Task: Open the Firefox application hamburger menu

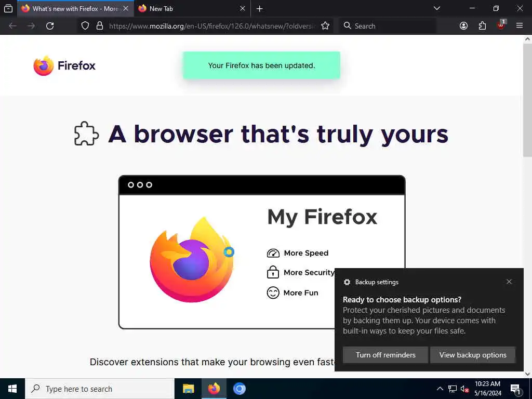Action: pos(520,26)
